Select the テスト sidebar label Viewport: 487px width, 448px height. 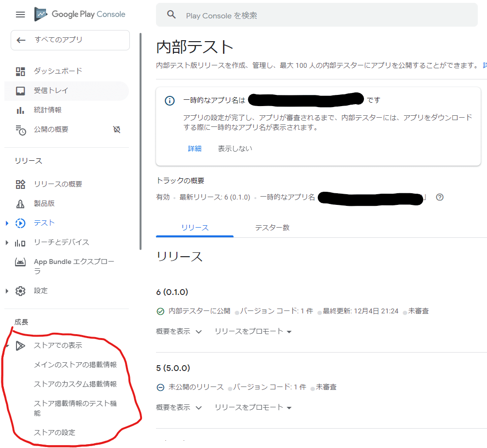point(45,223)
